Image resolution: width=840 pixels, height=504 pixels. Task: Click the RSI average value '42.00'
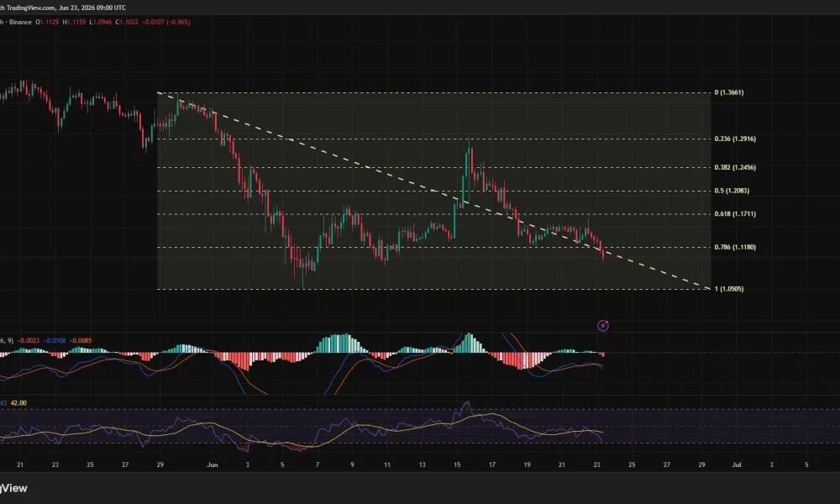[x=18, y=402]
